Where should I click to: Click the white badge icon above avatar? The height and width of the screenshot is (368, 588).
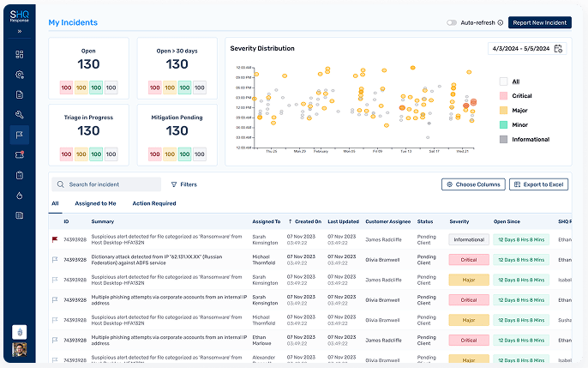click(20, 332)
